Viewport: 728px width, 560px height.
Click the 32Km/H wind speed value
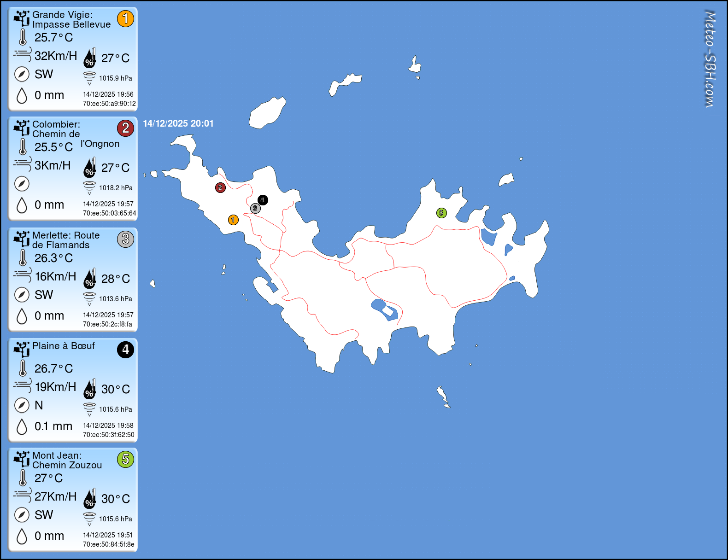[56, 56]
